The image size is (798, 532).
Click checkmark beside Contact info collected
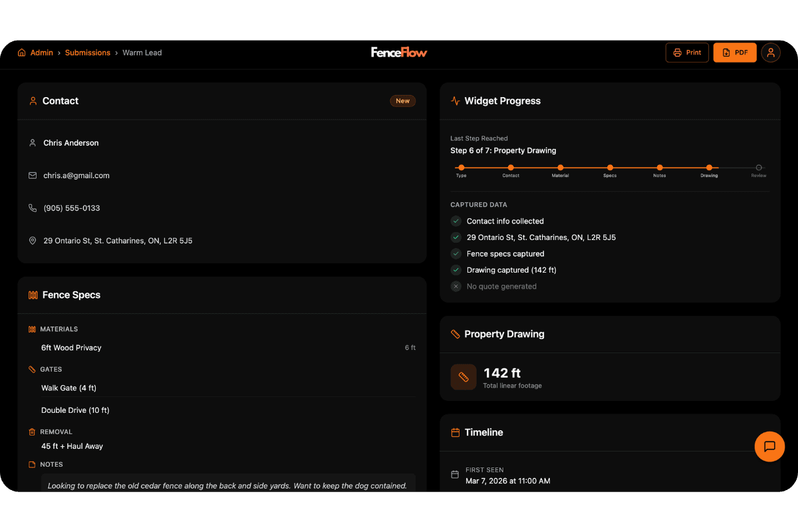[x=456, y=221]
